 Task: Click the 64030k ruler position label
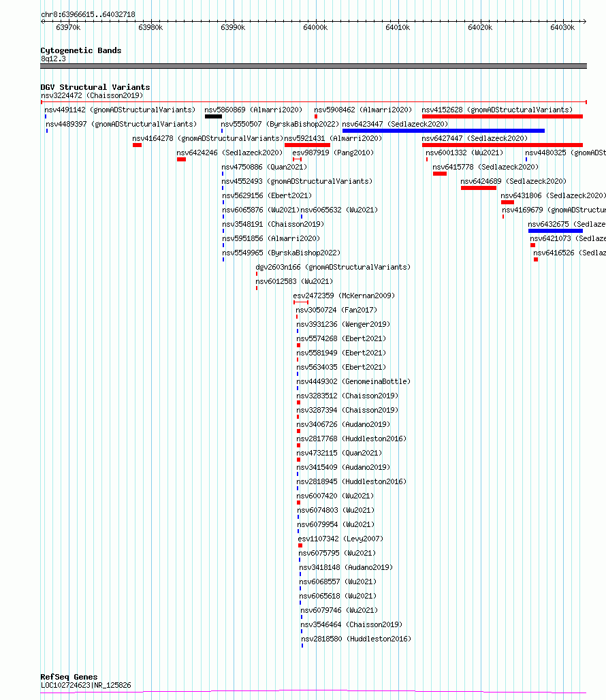pyautogui.click(x=562, y=27)
